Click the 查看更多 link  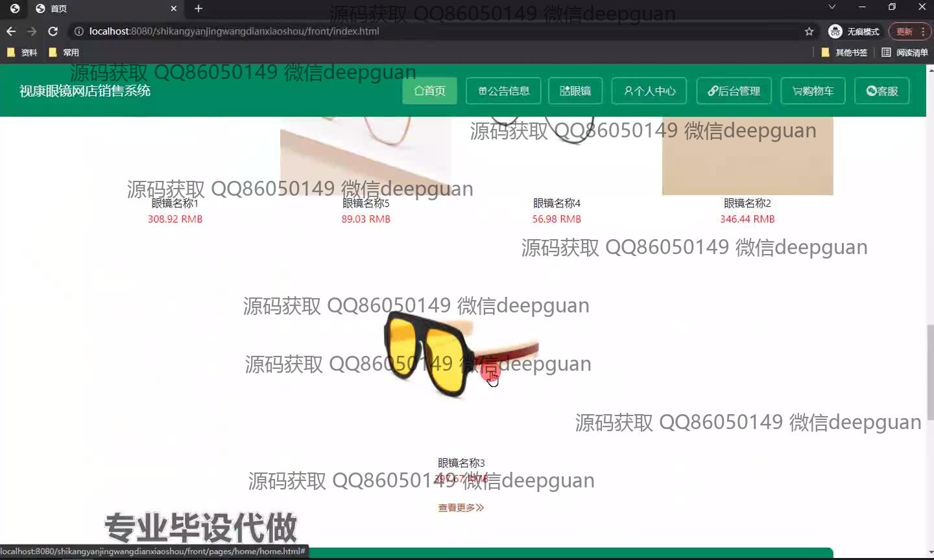coord(461,507)
